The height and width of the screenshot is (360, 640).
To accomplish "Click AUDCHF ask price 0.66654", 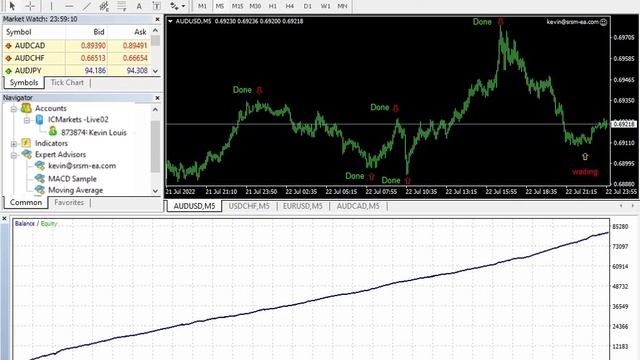I will [x=135, y=58].
